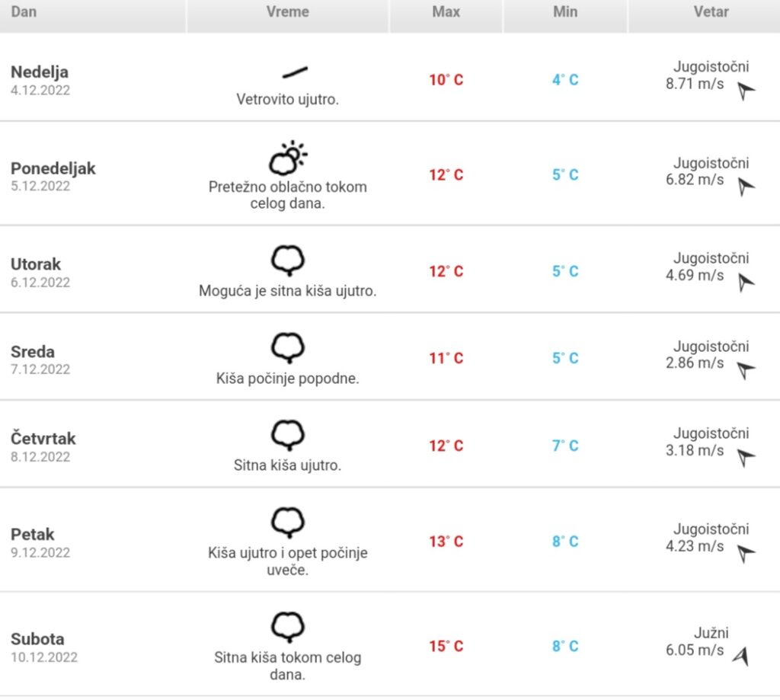Click the Južni wind arrow for Subota
The width and height of the screenshot is (780, 700).
pyautogui.click(x=741, y=657)
